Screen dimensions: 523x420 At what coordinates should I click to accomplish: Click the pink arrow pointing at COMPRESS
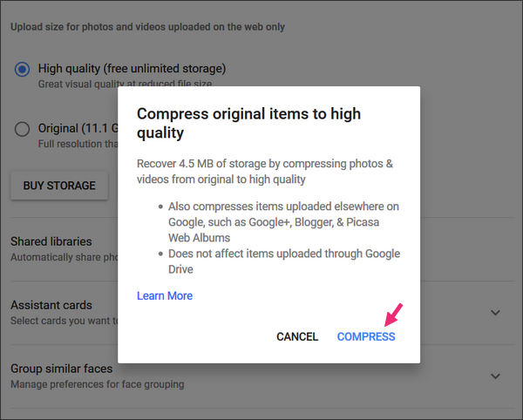pos(394,315)
